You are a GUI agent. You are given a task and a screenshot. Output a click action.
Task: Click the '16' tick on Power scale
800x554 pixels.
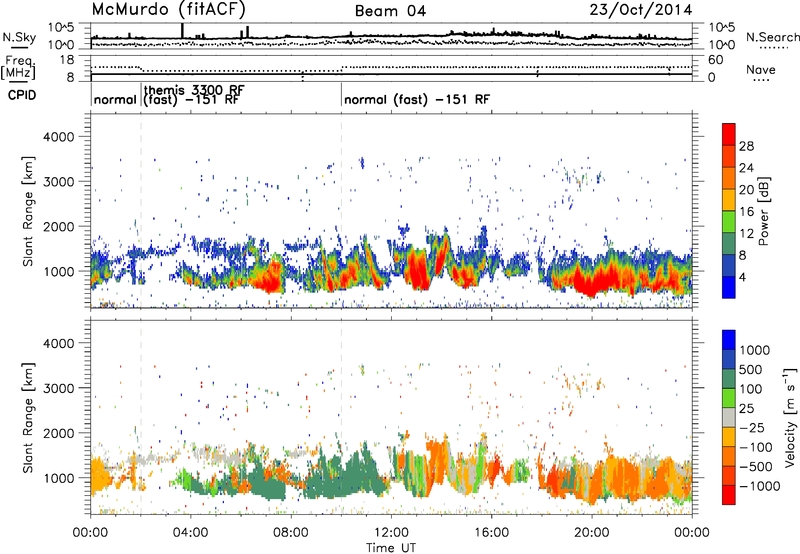point(746,212)
